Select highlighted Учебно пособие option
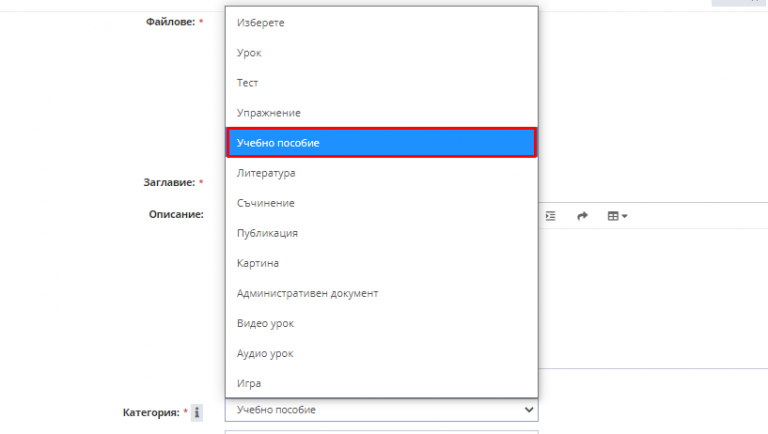 coord(381,143)
